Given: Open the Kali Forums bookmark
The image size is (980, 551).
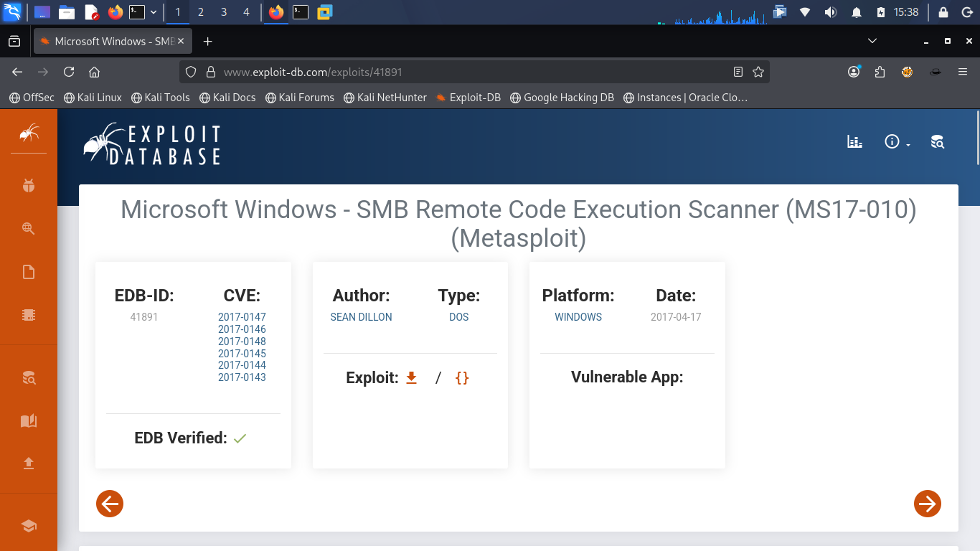Looking at the screenshot, I should pyautogui.click(x=300, y=98).
